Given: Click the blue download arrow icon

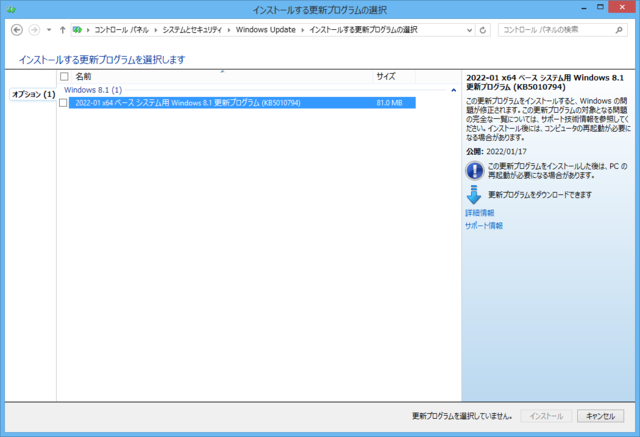Looking at the screenshot, I should coord(474,195).
